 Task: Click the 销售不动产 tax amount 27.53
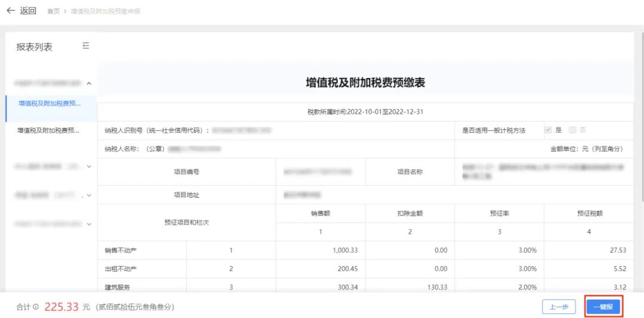(618, 250)
